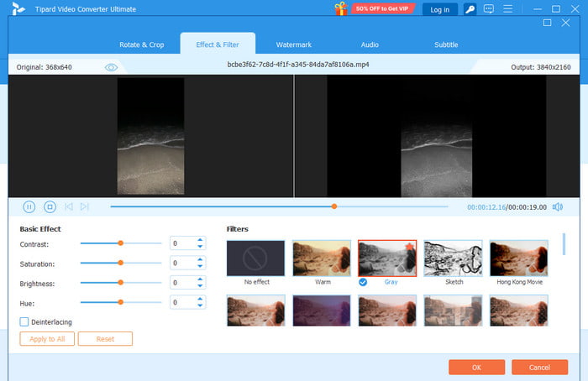Image resolution: width=588 pixels, height=381 pixels.
Task: Increase Contrast with the up arrow
Action: pyautogui.click(x=200, y=240)
